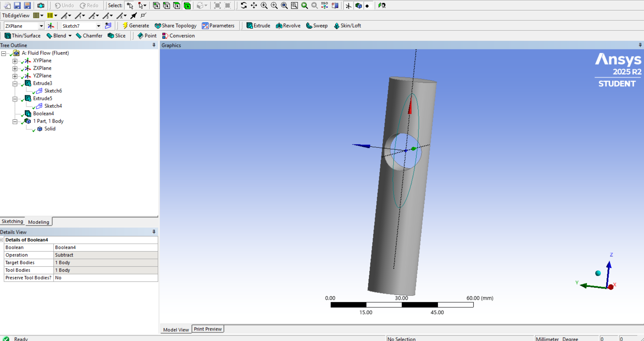Click the Preserve Tool Bodies value field
The image size is (644, 341).
(105, 278)
